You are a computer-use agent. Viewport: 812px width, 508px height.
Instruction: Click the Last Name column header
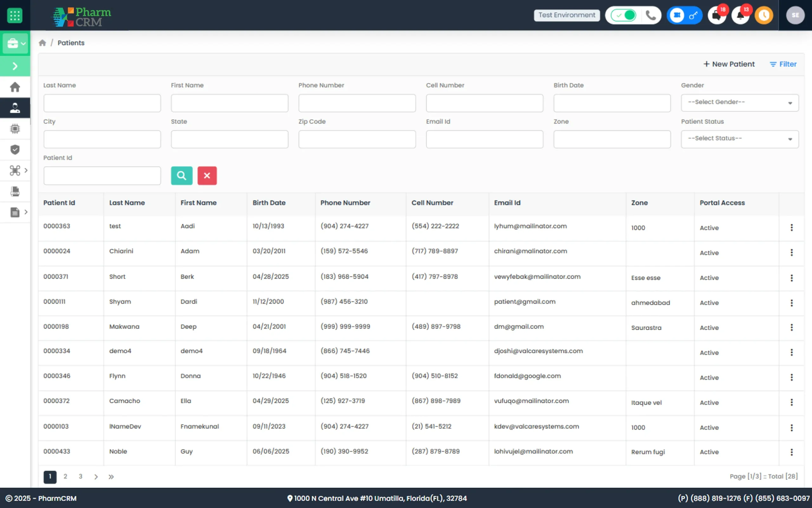click(x=127, y=203)
